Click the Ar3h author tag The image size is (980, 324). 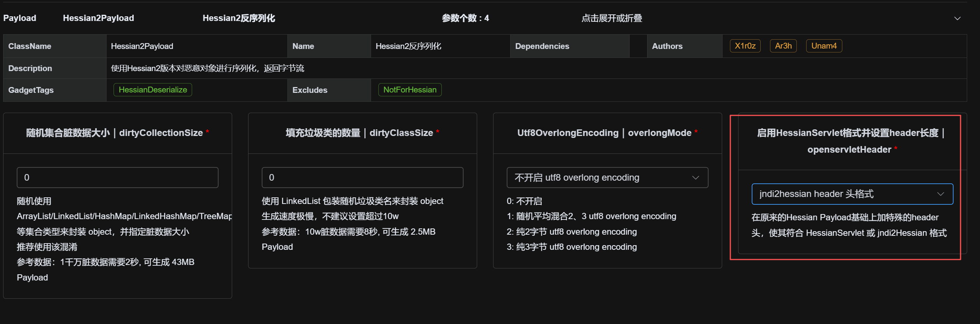tap(783, 46)
